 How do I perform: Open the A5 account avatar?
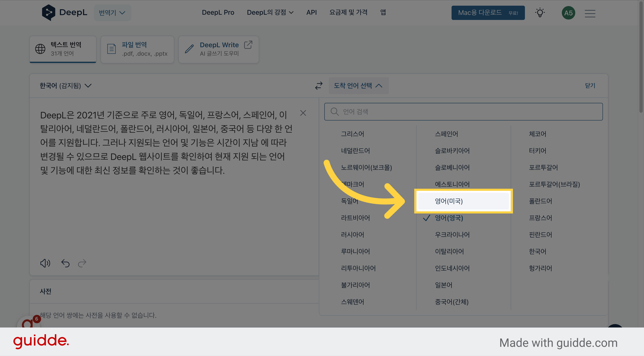[x=568, y=13]
